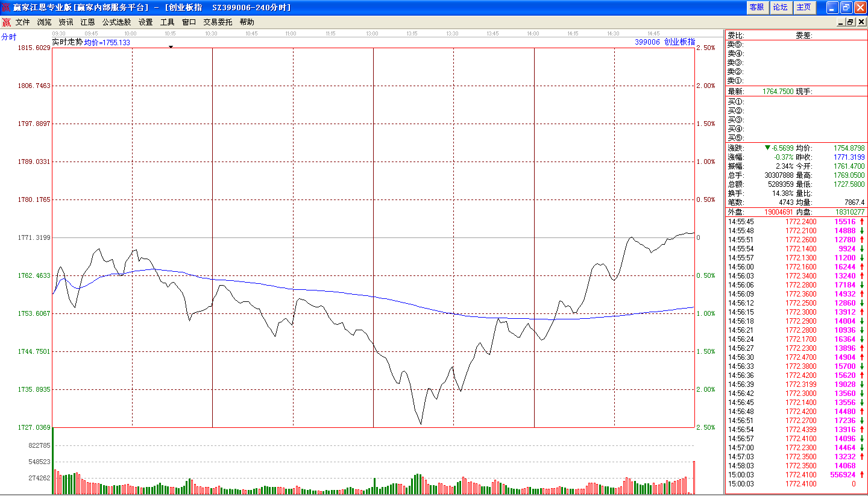Click the 14:45 time axis label
The width and height of the screenshot is (868, 496).
(x=653, y=34)
